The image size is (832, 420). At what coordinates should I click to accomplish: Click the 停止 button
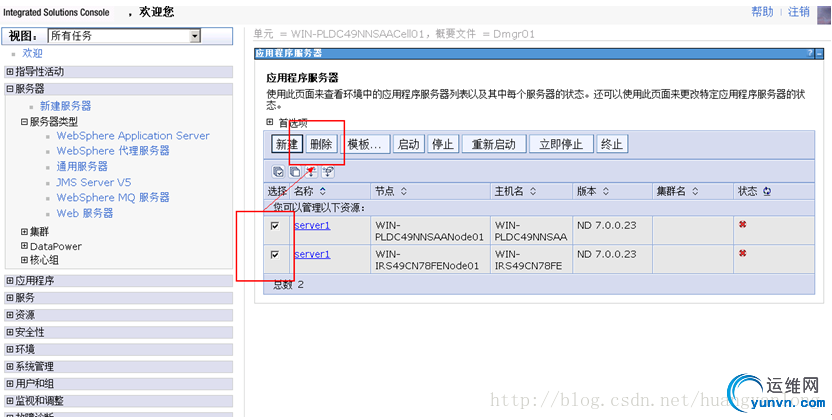(443, 144)
